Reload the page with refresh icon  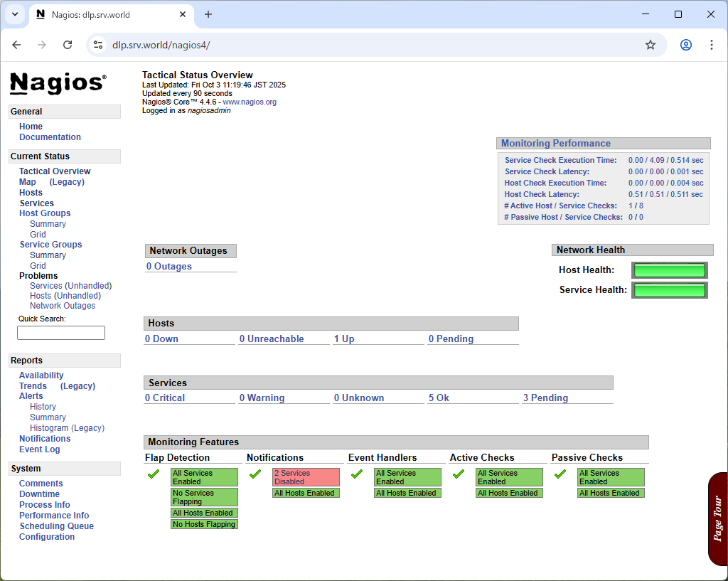[x=68, y=45]
